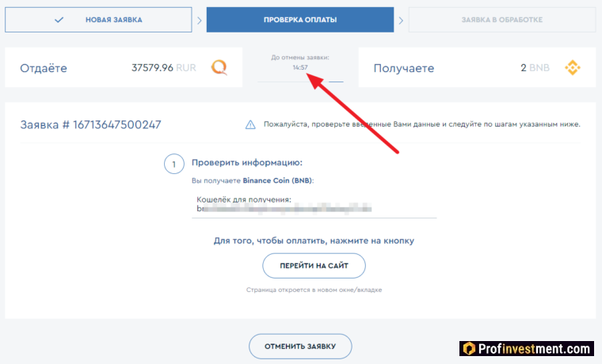
Task: Click the warning triangle icon
Action: 250,125
